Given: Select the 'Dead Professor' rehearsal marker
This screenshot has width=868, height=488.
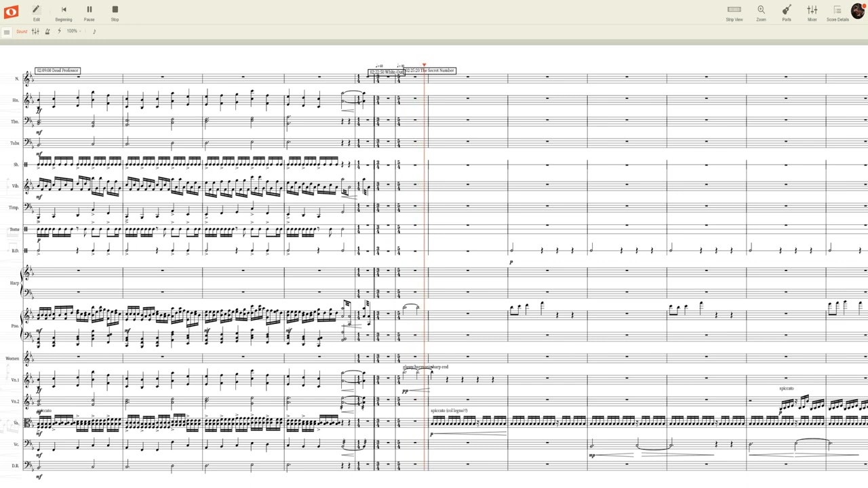Looking at the screenshot, I should [58, 70].
